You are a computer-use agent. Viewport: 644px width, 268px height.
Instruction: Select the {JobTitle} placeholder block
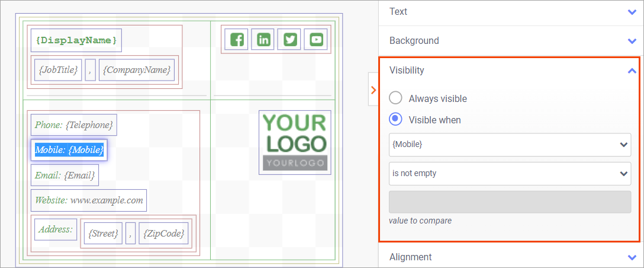[x=58, y=70]
